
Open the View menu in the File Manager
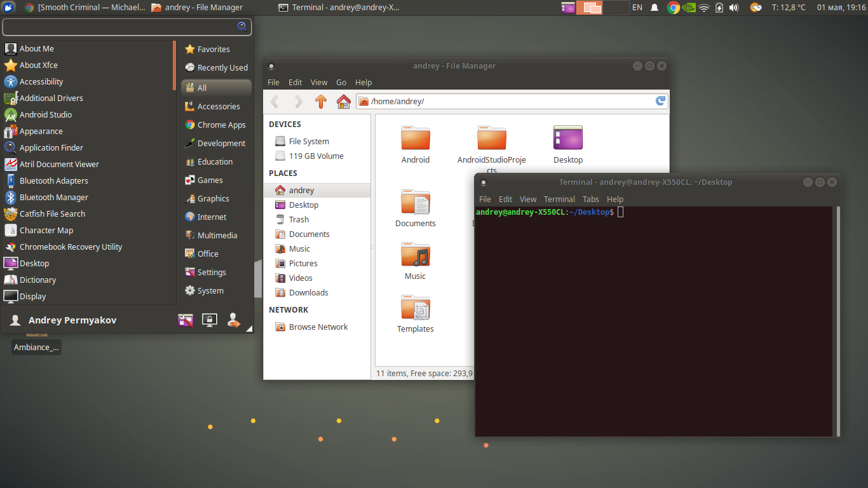(x=318, y=82)
